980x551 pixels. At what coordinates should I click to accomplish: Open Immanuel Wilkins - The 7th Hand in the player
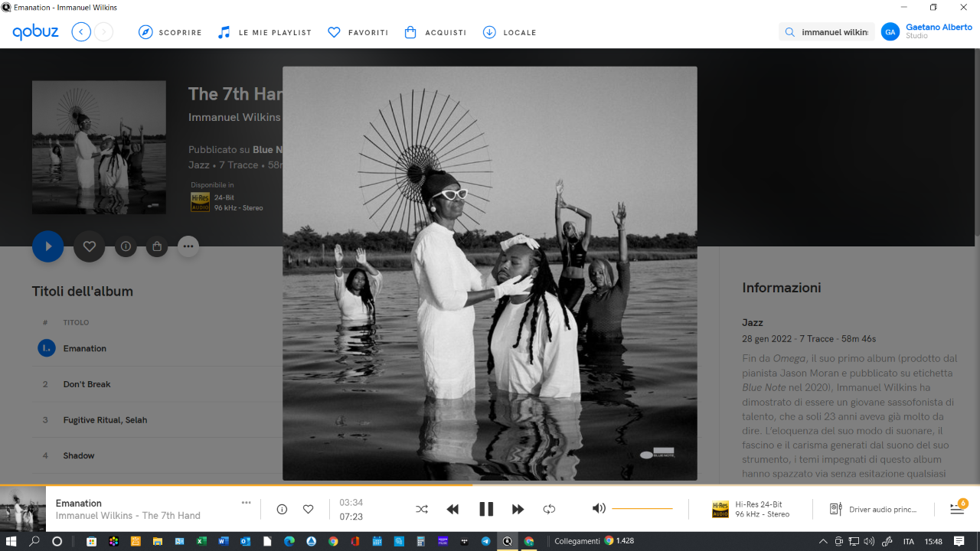(128, 516)
